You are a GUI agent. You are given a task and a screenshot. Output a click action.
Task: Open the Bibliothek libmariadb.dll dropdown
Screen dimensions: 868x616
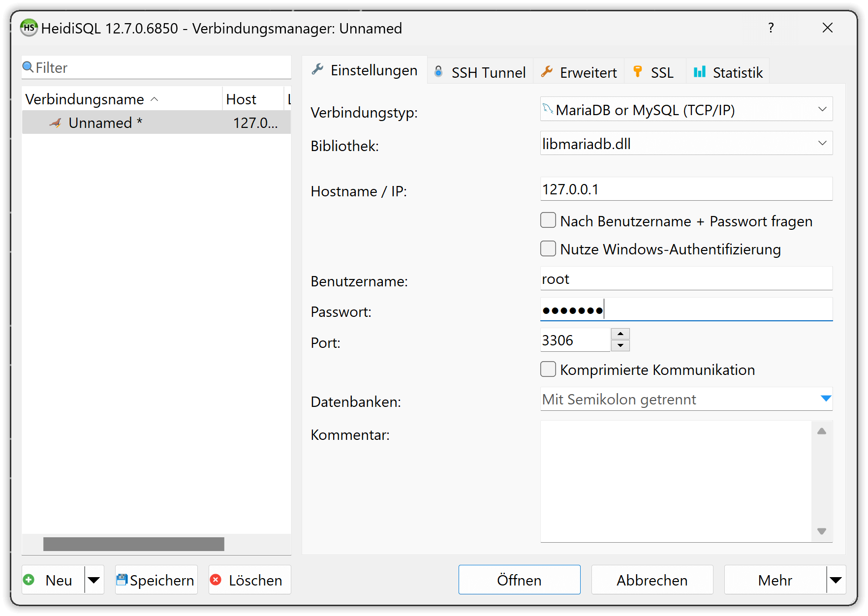tap(822, 143)
